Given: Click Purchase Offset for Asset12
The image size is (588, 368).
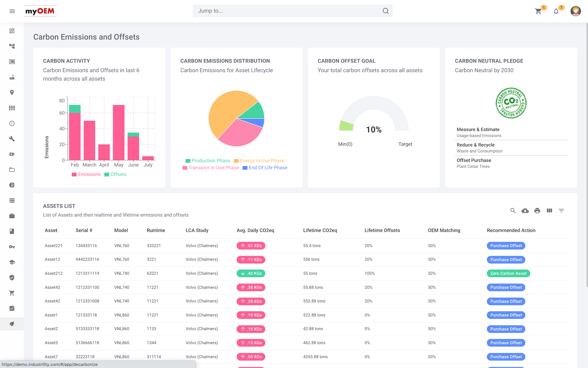Looking at the screenshot, I should coord(506,260).
